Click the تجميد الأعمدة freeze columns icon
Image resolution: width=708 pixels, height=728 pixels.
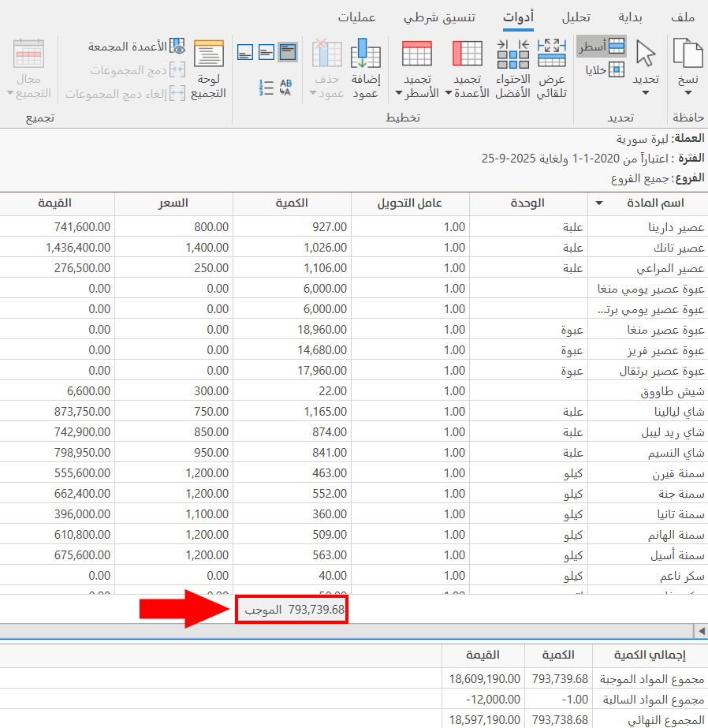click(x=468, y=53)
